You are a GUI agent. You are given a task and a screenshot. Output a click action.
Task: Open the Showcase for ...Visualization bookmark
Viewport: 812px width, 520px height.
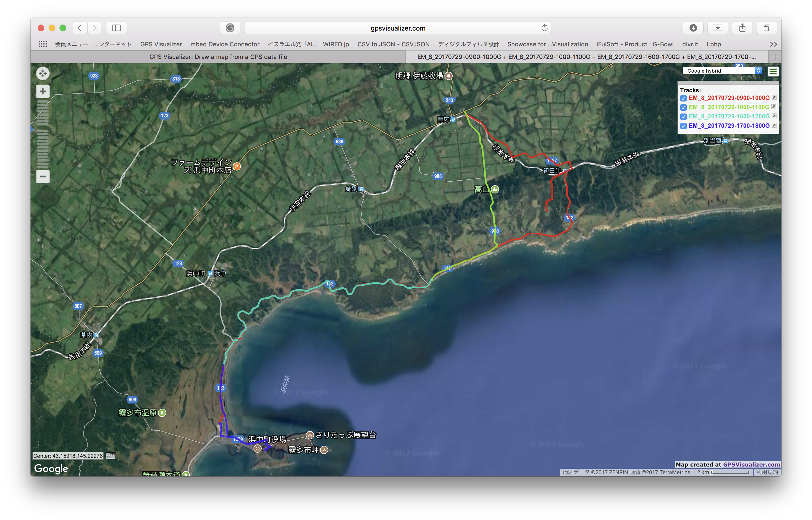tap(548, 44)
